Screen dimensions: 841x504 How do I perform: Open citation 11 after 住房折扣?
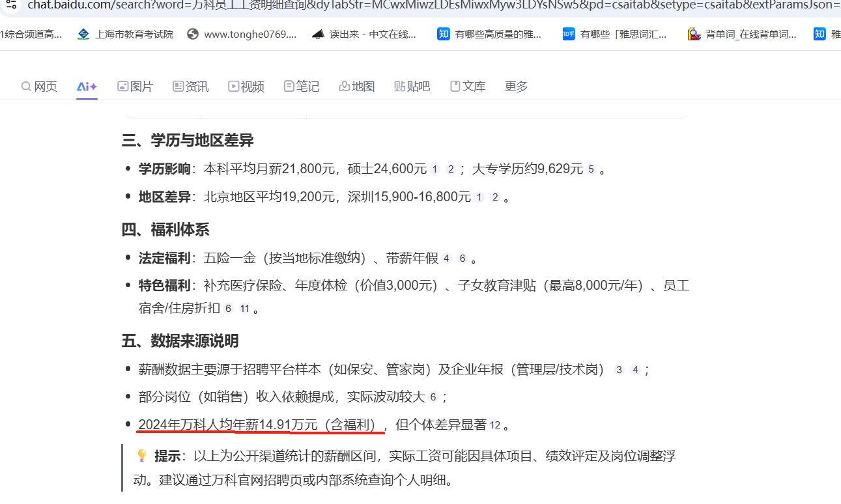pyautogui.click(x=244, y=309)
